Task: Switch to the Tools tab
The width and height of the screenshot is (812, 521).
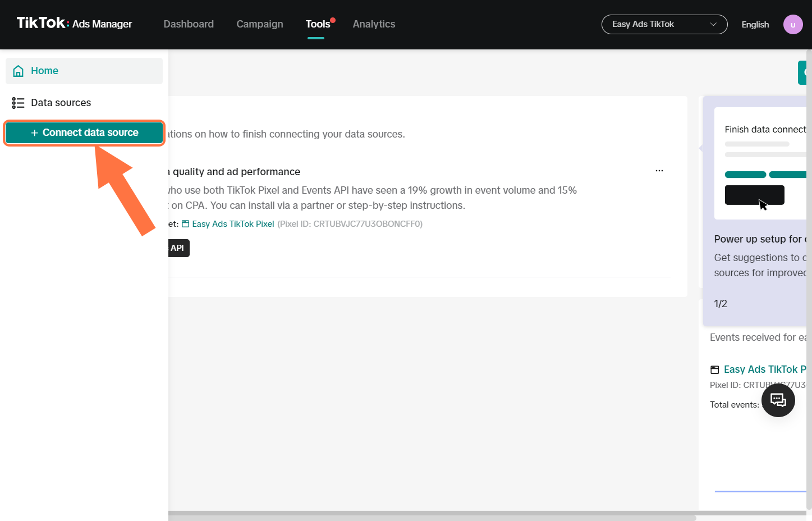Action: pos(317,24)
